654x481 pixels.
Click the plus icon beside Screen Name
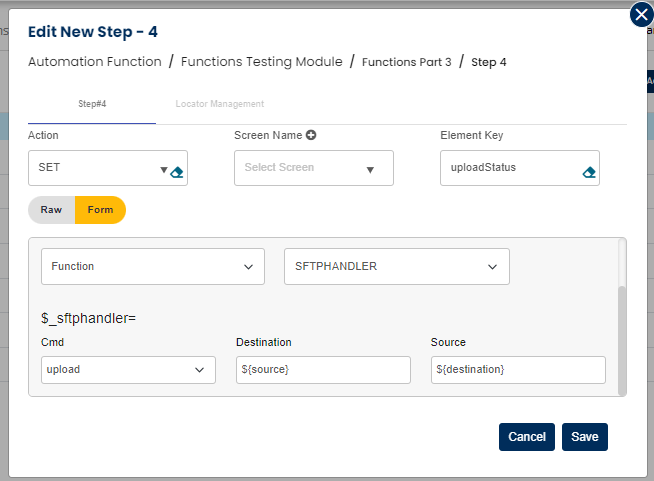[311, 135]
